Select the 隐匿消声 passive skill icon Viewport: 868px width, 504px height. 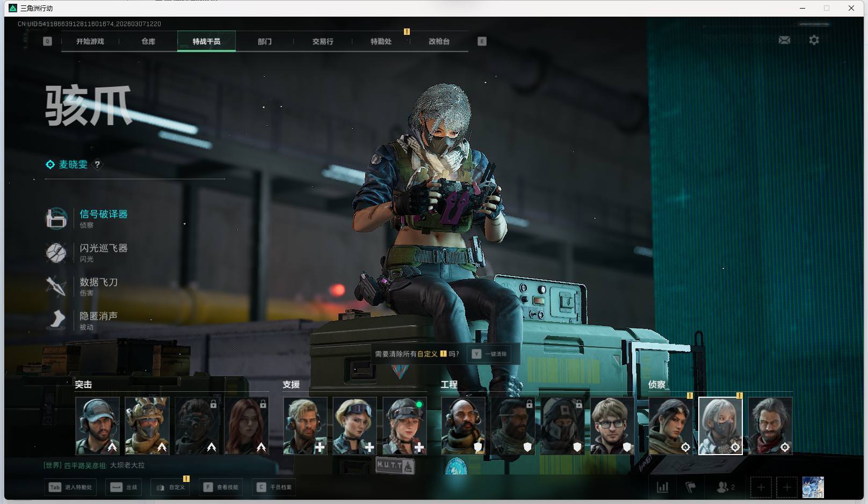coord(56,320)
